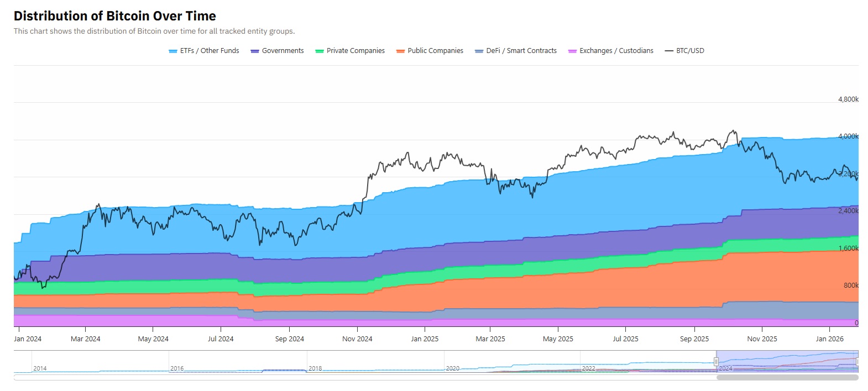Click the 2018 marker in the navigator

[315, 368]
